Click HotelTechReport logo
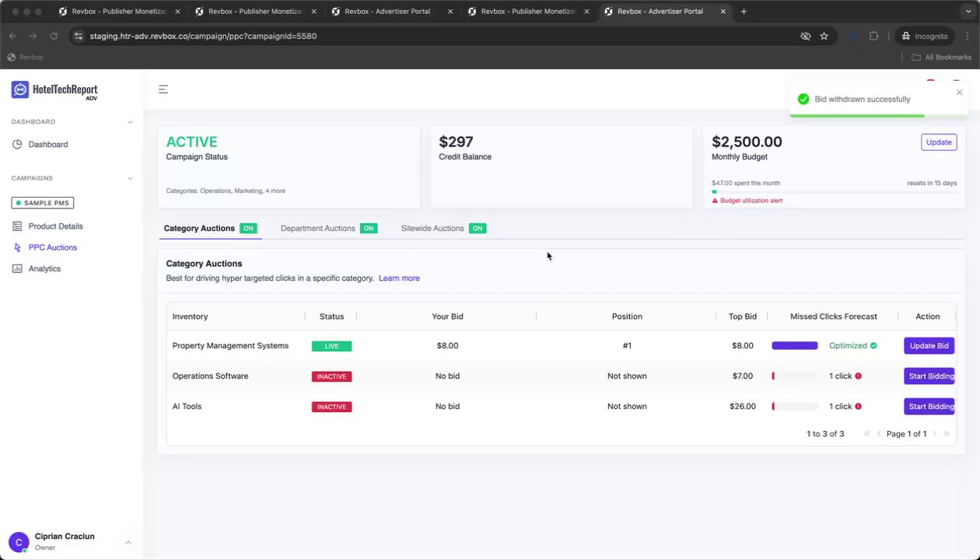 [x=54, y=90]
